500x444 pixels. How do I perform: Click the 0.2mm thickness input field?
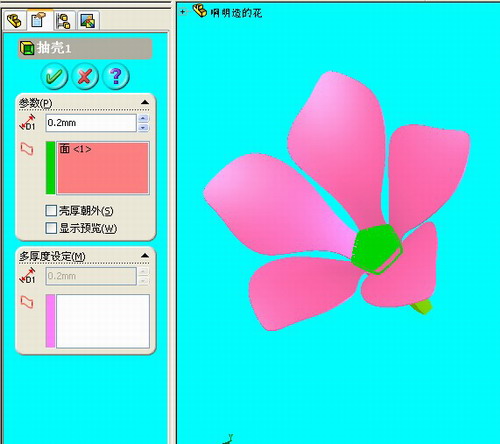coord(91,123)
